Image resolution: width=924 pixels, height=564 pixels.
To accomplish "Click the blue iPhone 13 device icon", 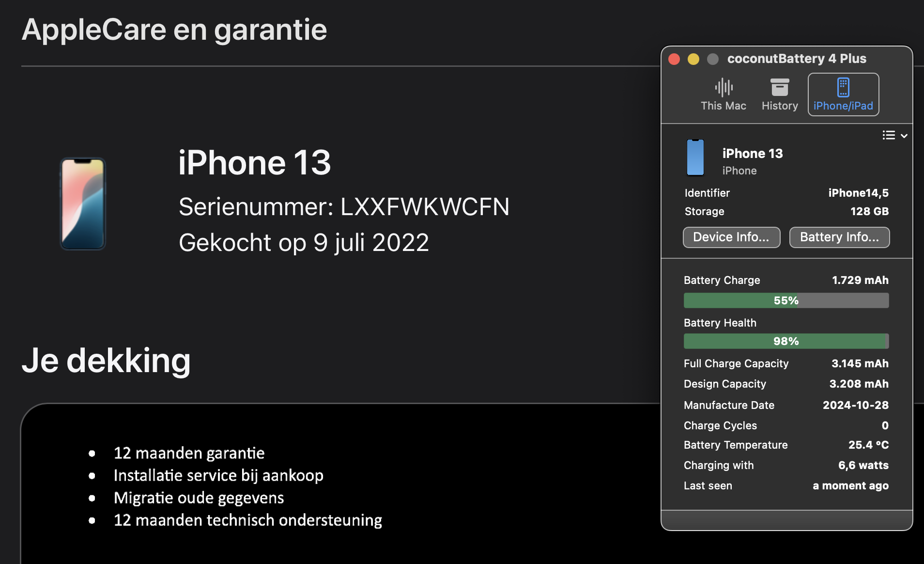I will [695, 157].
